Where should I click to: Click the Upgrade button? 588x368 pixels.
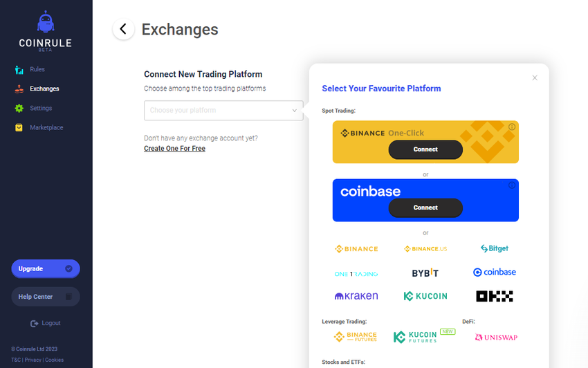(x=46, y=268)
